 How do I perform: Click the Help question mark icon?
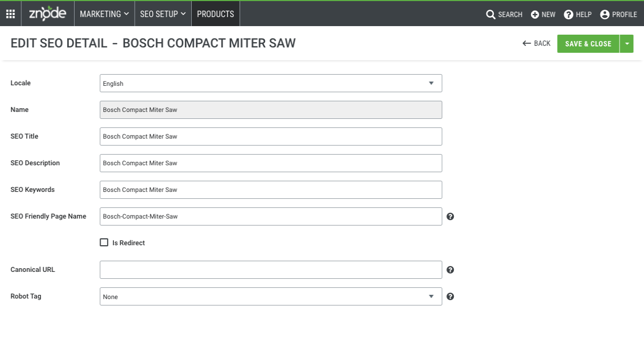click(x=568, y=14)
